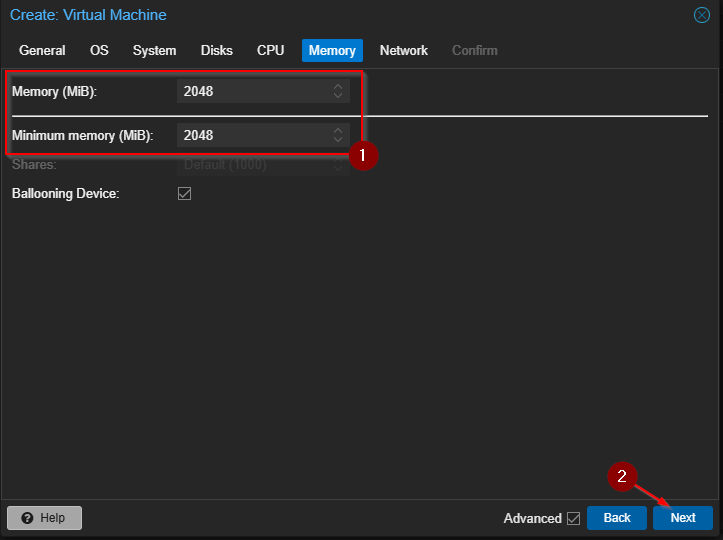723x540 pixels.
Task: Click the Minimum memory (MiB) field
Action: [252, 135]
